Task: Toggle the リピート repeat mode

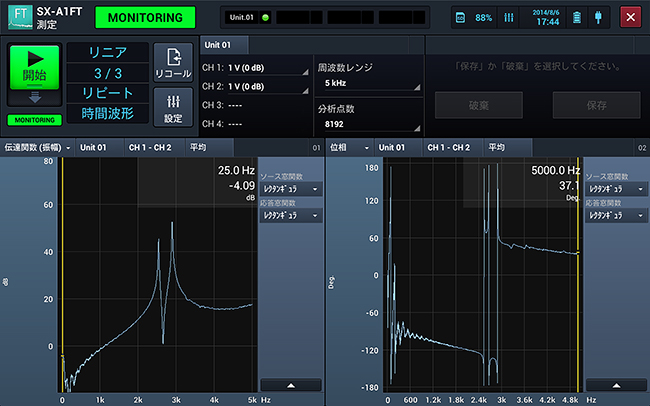Action: [107, 94]
